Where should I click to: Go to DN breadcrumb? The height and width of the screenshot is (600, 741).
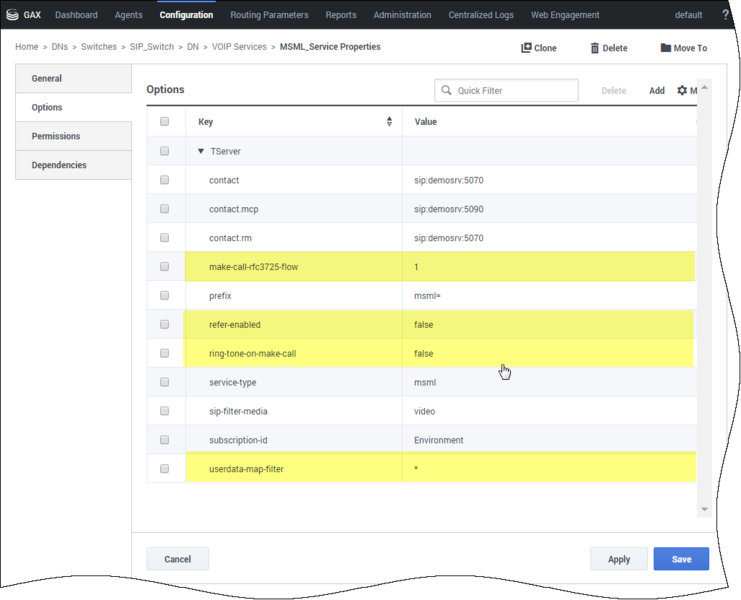pyautogui.click(x=193, y=47)
